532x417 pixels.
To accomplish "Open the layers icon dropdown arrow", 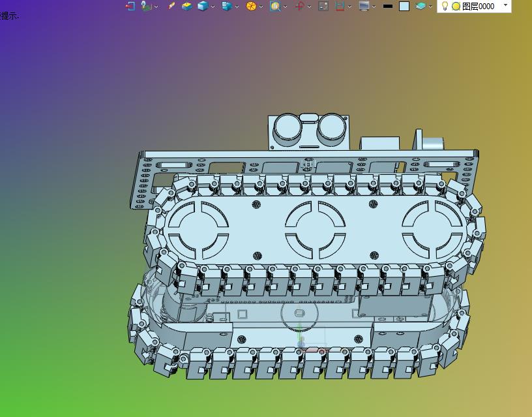I will click(x=430, y=7).
